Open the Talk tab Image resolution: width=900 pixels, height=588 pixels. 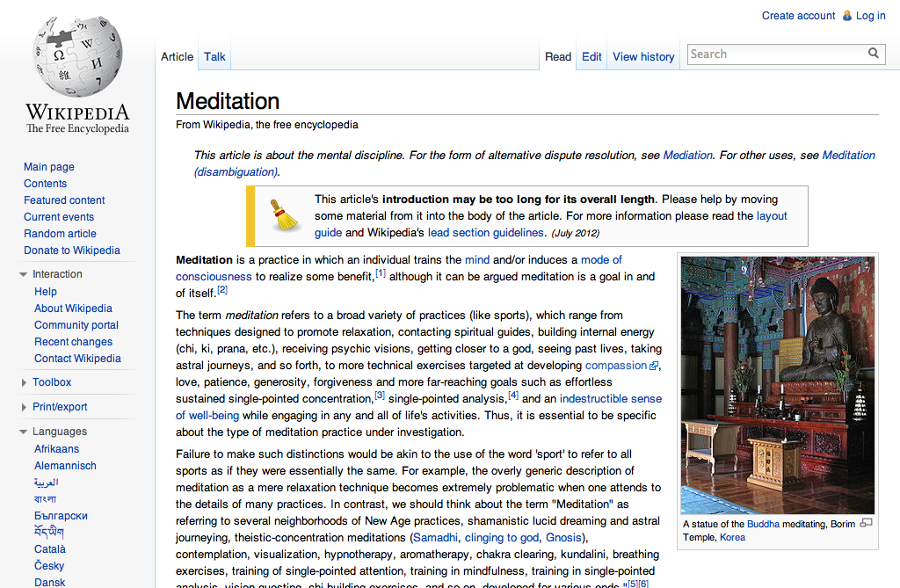pyautogui.click(x=214, y=57)
